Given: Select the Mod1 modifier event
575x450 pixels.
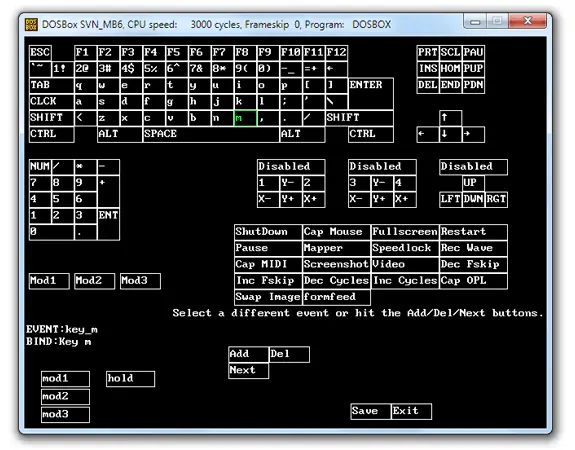Looking at the screenshot, I should 49,281.
